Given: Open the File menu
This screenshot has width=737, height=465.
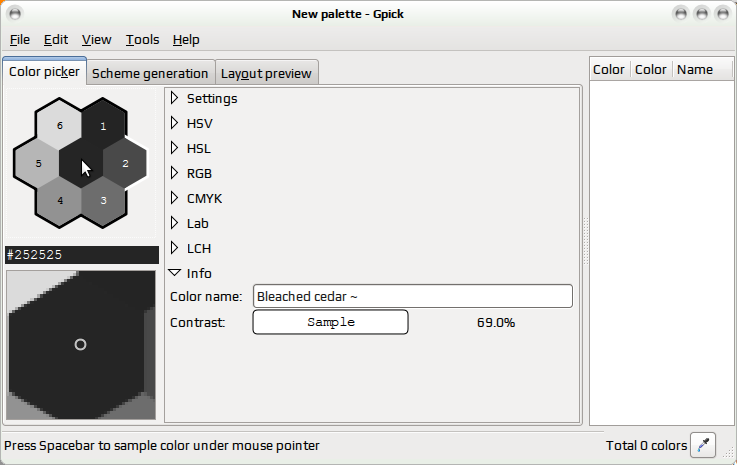Looking at the screenshot, I should tap(20, 40).
